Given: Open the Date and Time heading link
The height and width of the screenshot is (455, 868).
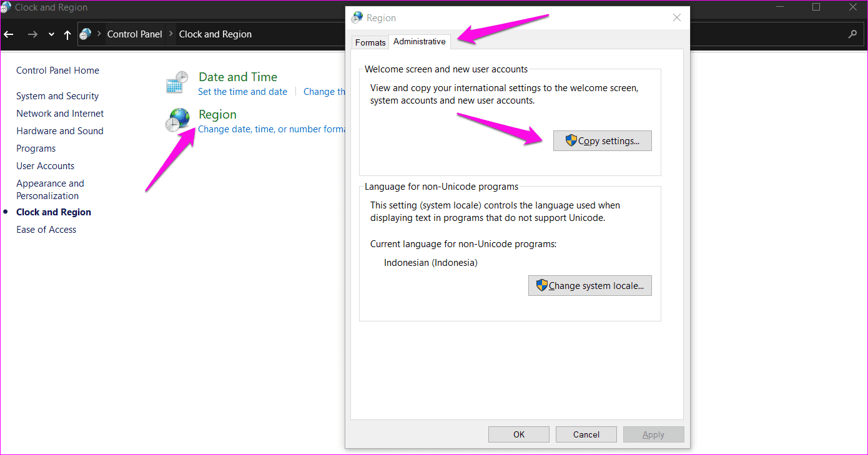Looking at the screenshot, I should point(238,77).
